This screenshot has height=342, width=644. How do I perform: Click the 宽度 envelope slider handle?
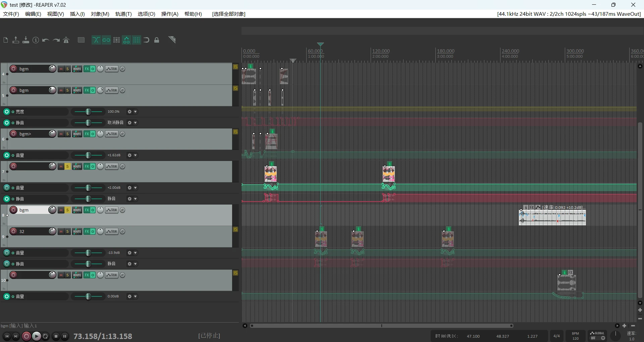[88, 112]
